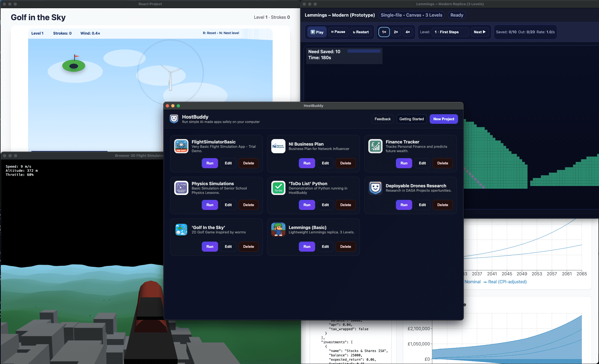Set Lemmings game speed to 4×
This screenshot has width=599, height=364.
pyautogui.click(x=408, y=32)
